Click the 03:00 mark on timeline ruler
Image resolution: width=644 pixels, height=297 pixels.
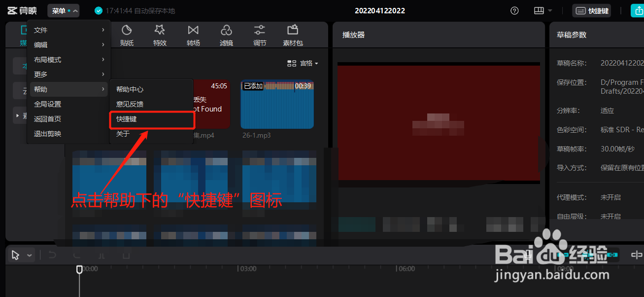tap(248, 269)
